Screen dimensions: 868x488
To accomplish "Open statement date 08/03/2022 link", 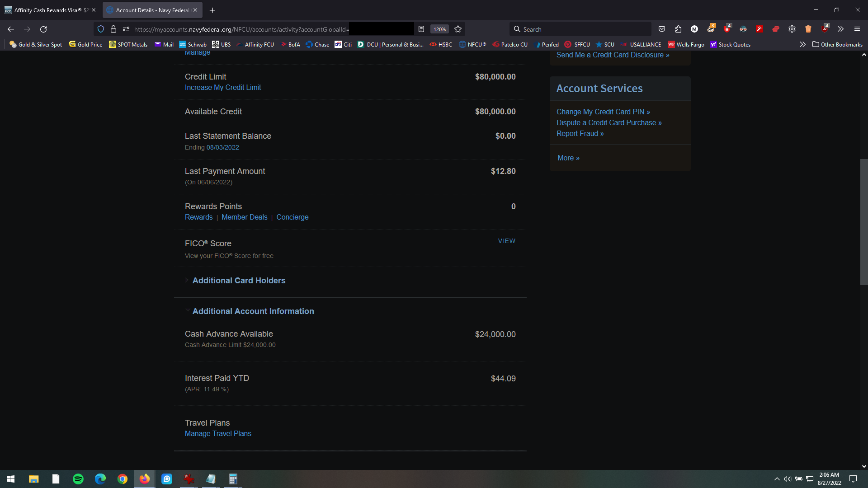I will (x=223, y=148).
